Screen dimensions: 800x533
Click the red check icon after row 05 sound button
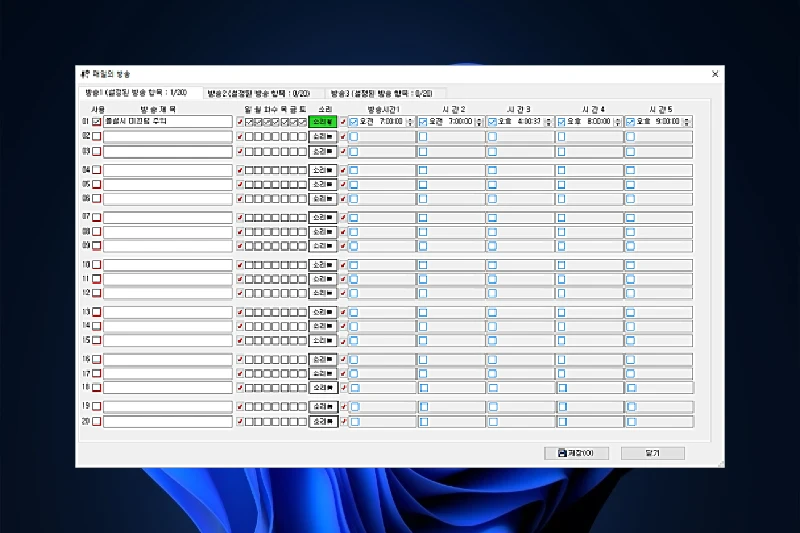343,184
